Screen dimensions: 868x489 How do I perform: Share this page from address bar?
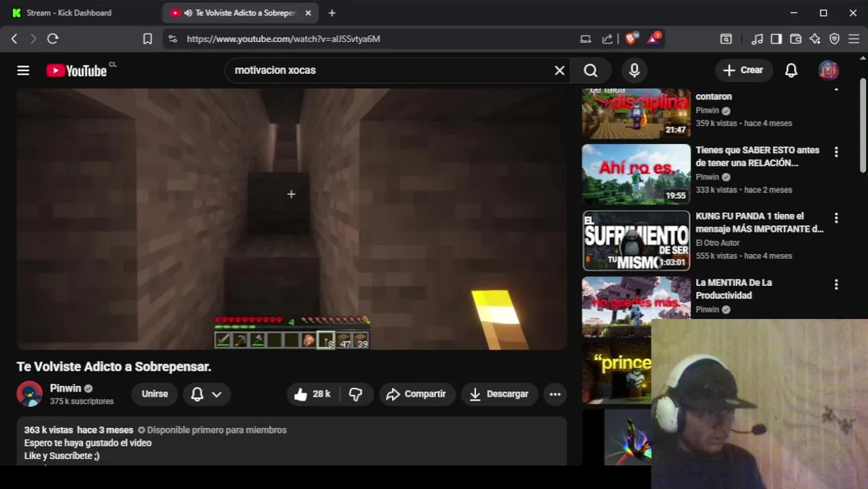pos(607,39)
